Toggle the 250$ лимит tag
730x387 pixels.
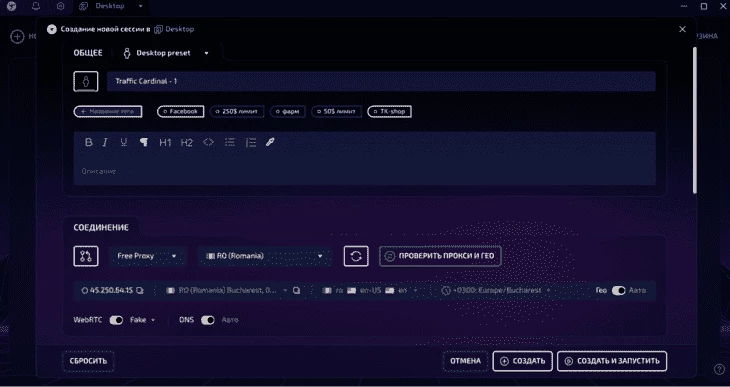coord(237,112)
